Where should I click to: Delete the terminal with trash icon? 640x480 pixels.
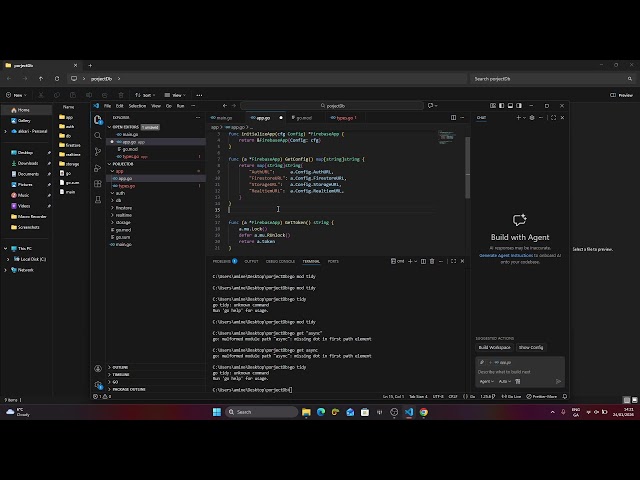pos(432,261)
